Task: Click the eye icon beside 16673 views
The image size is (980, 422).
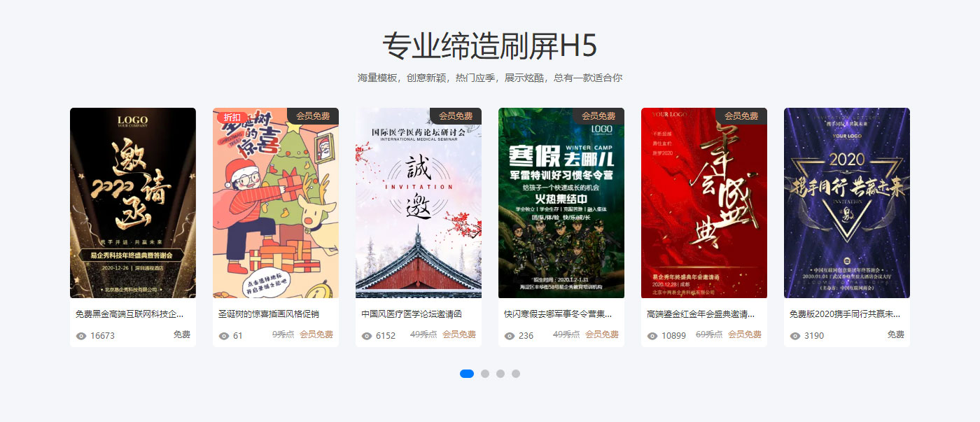Action: tap(81, 336)
